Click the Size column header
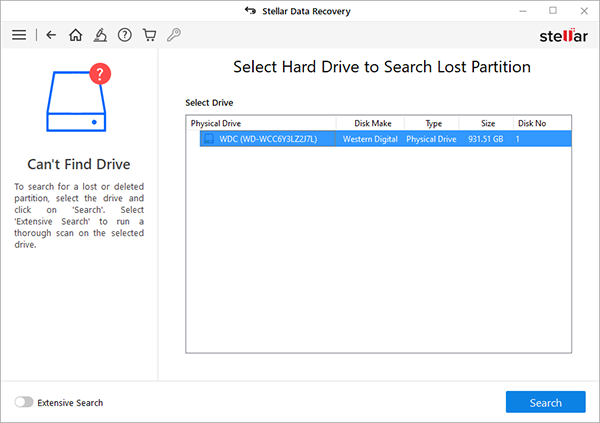Screen dimensions: 600x423 click(x=488, y=123)
